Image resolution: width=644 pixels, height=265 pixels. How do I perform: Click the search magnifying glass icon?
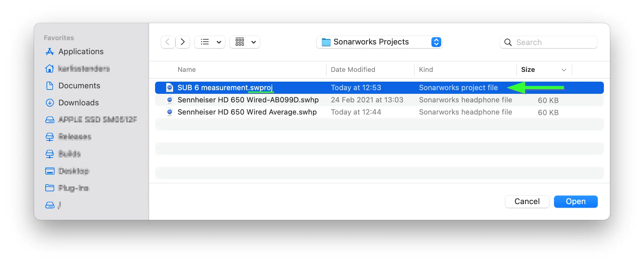508,42
